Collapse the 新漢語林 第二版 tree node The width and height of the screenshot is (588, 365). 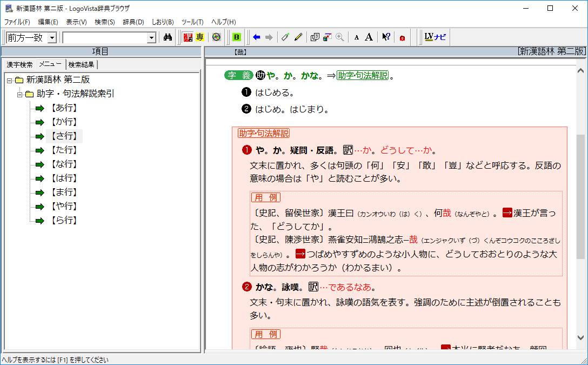(x=9, y=80)
